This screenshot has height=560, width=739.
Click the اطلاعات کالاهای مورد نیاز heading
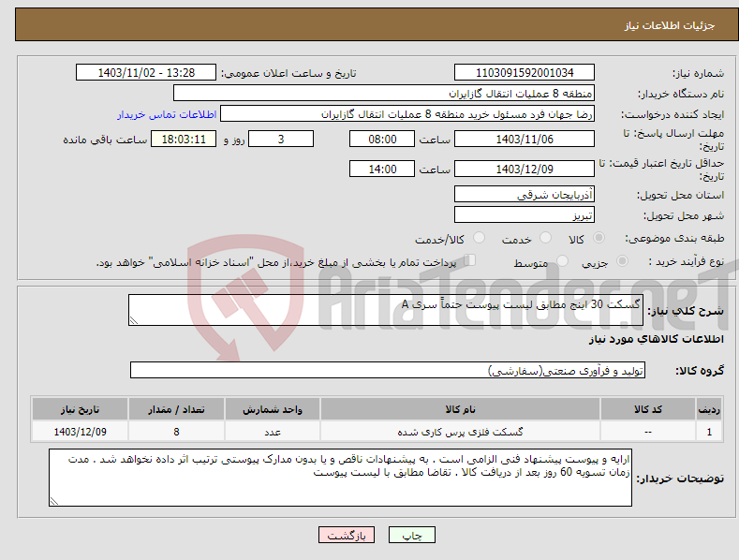[x=656, y=339]
